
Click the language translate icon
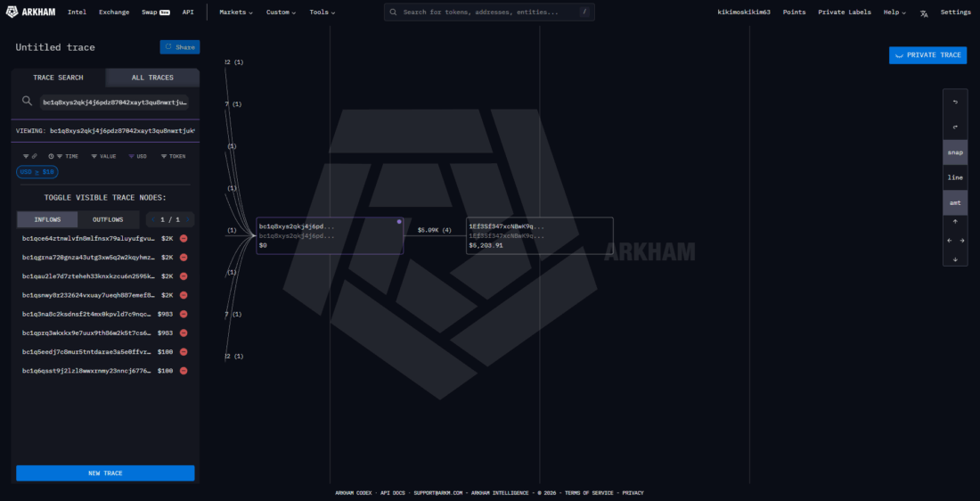924,12
